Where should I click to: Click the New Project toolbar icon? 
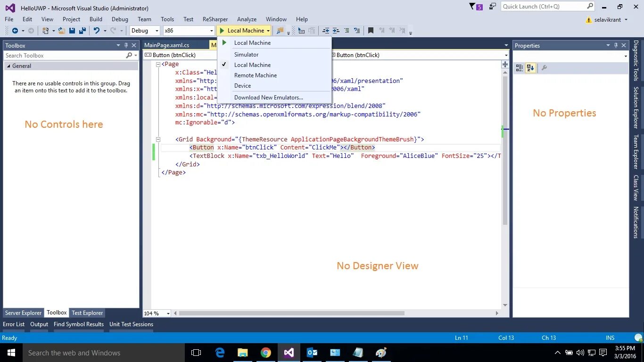[46, 31]
